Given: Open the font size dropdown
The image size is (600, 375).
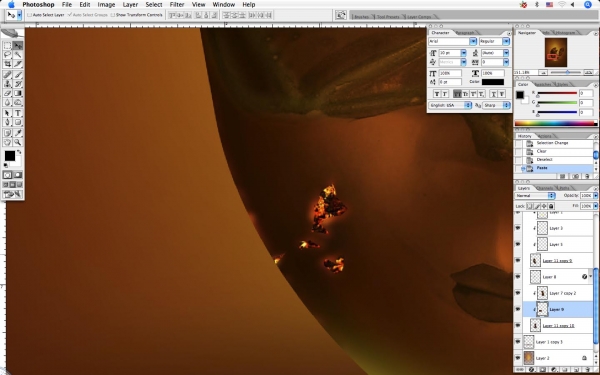Looking at the screenshot, I should click(x=464, y=53).
